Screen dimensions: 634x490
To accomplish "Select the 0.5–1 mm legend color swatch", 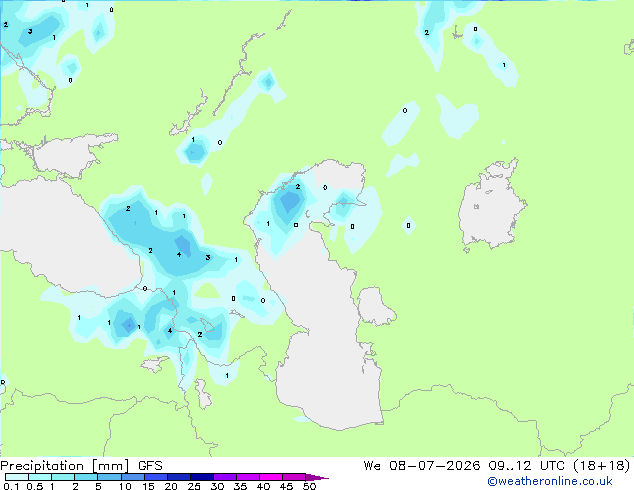I will coord(40,477).
